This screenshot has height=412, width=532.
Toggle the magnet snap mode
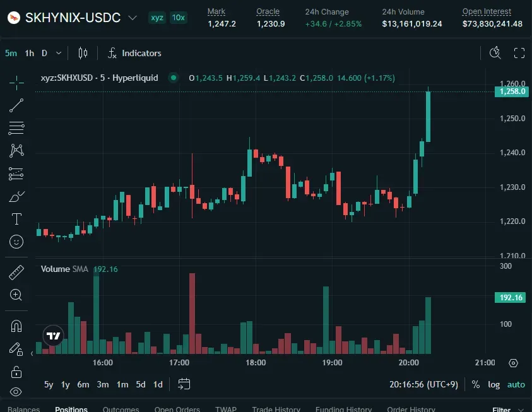click(16, 326)
